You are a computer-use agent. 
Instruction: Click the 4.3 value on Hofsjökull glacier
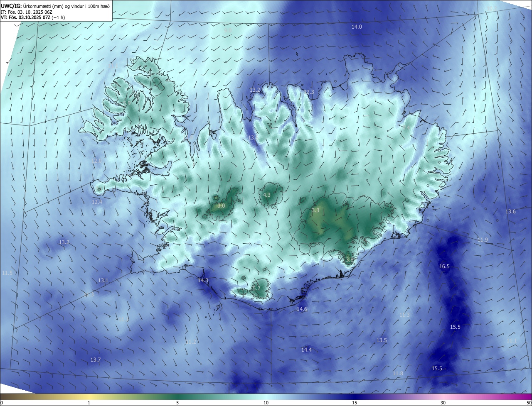[267, 195]
